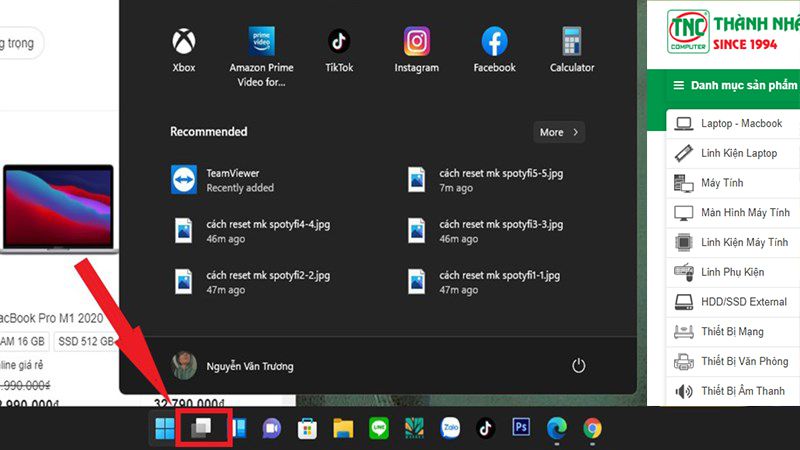
Task: Open Thiết Bị Văn Phòng category
Action: pos(733,361)
